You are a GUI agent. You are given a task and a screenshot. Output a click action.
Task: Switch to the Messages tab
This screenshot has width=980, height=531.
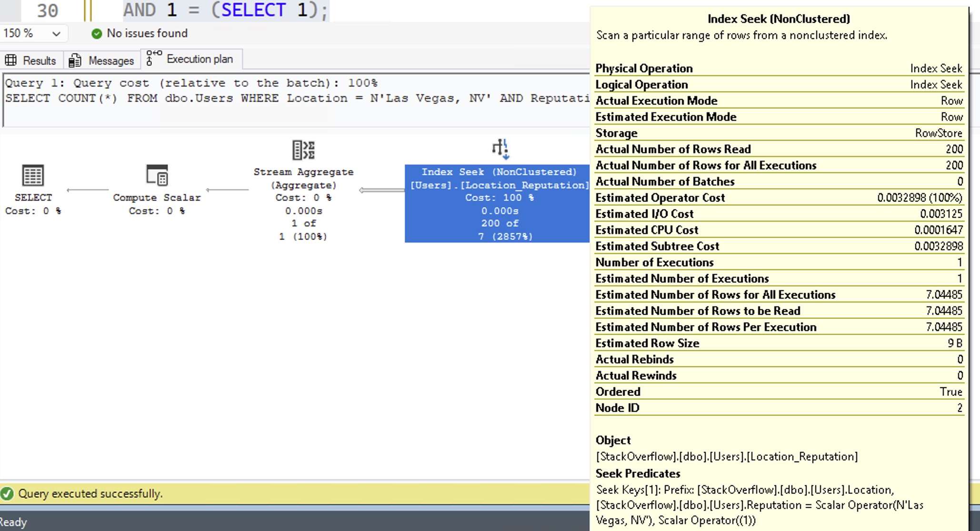[111, 60]
